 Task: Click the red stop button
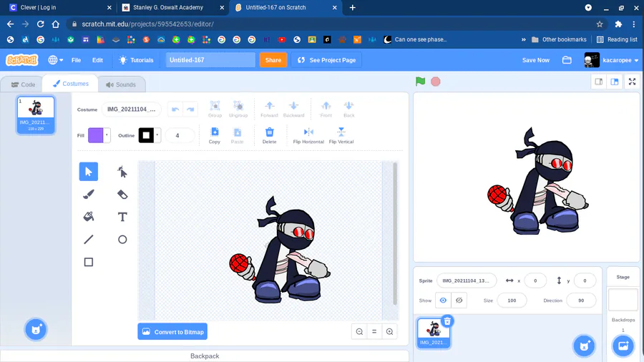click(x=436, y=82)
